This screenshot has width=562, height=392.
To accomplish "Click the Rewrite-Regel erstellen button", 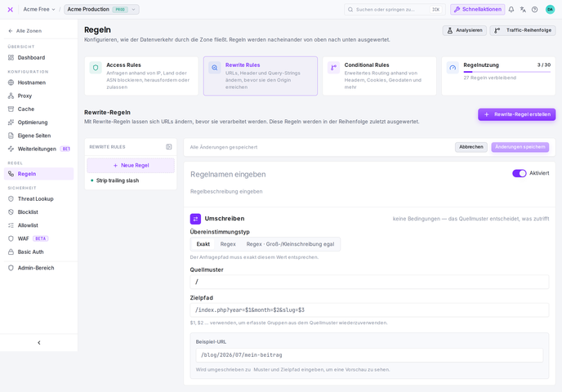I will point(516,114).
